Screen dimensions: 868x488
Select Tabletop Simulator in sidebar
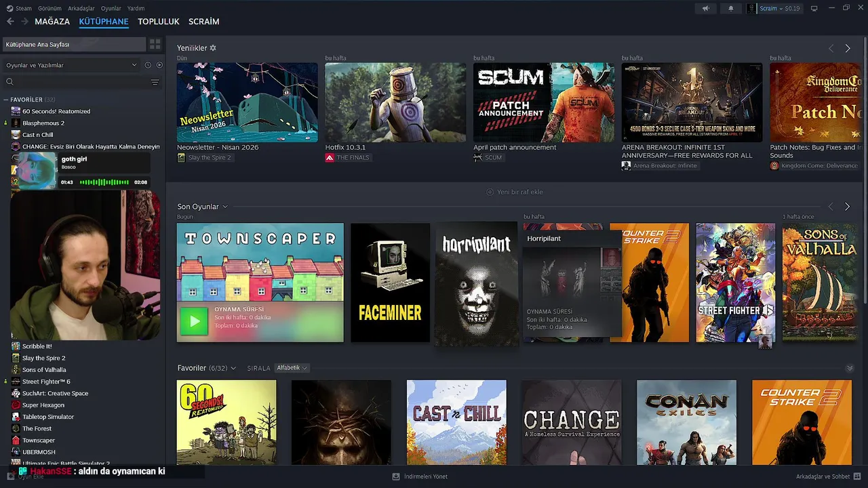48,417
